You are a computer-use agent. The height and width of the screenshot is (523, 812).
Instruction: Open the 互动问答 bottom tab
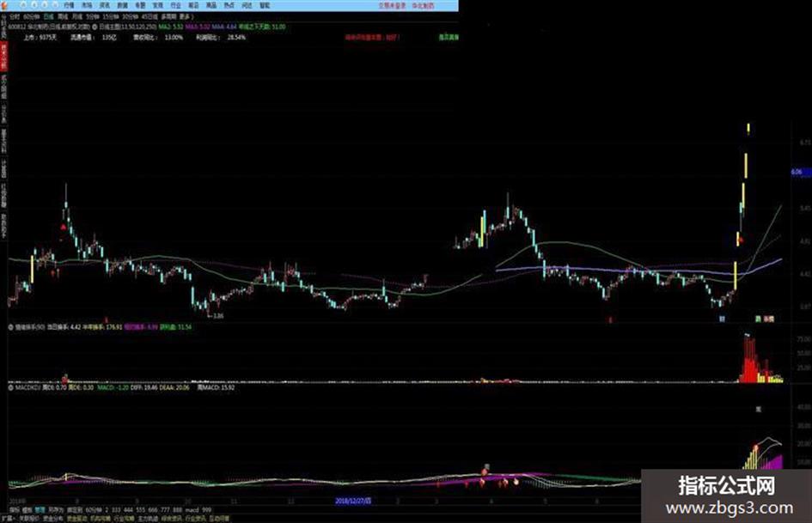click(x=219, y=518)
